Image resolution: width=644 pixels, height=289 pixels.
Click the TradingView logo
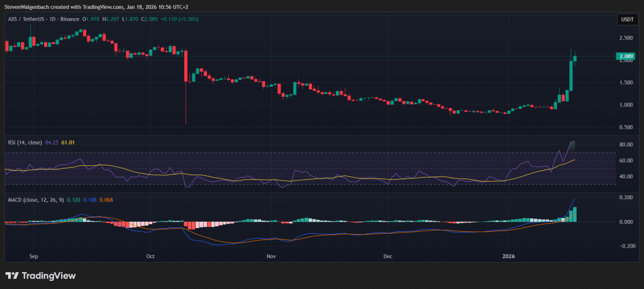(x=40, y=276)
